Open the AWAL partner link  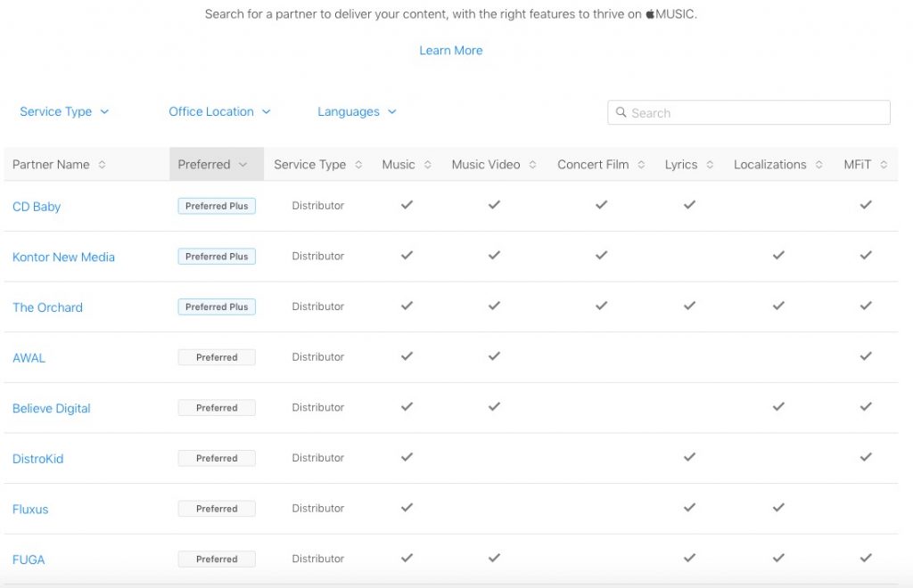29,358
